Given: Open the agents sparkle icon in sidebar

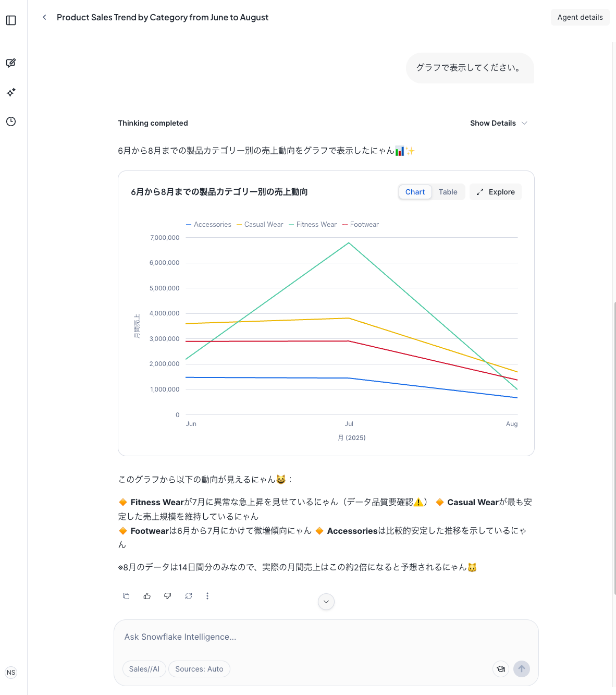Looking at the screenshot, I should click(x=11, y=92).
